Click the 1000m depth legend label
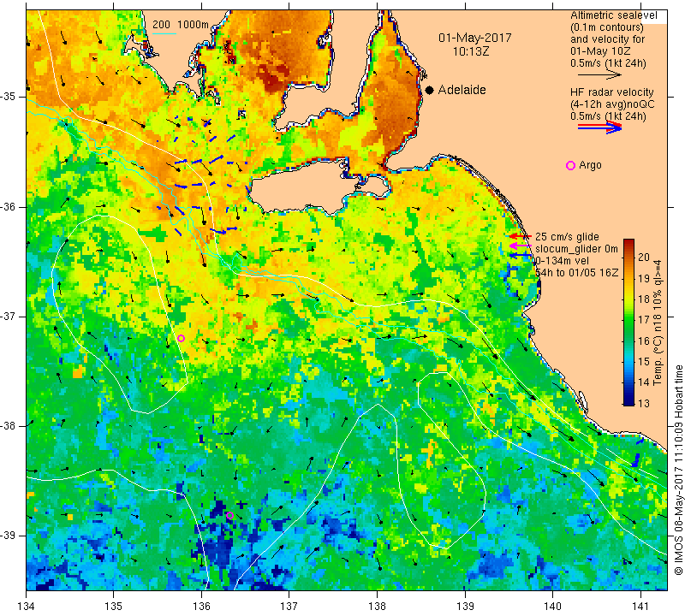 (x=194, y=25)
